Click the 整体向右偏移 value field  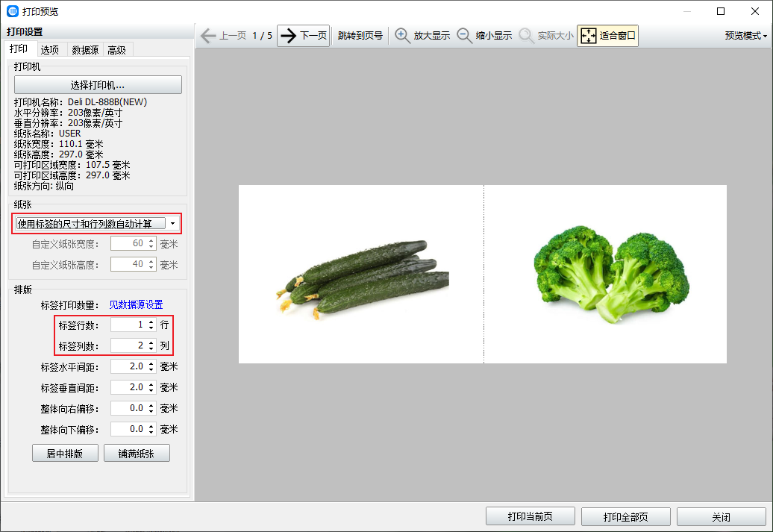128,408
